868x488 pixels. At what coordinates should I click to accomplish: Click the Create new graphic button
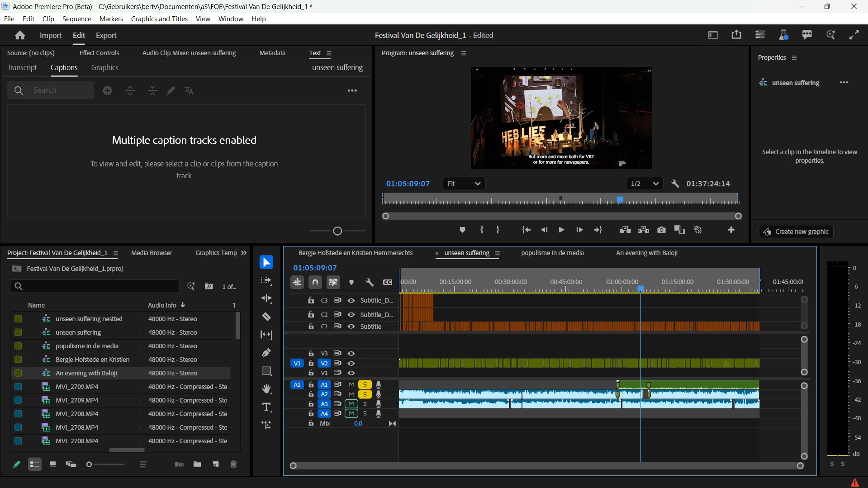click(x=796, y=232)
